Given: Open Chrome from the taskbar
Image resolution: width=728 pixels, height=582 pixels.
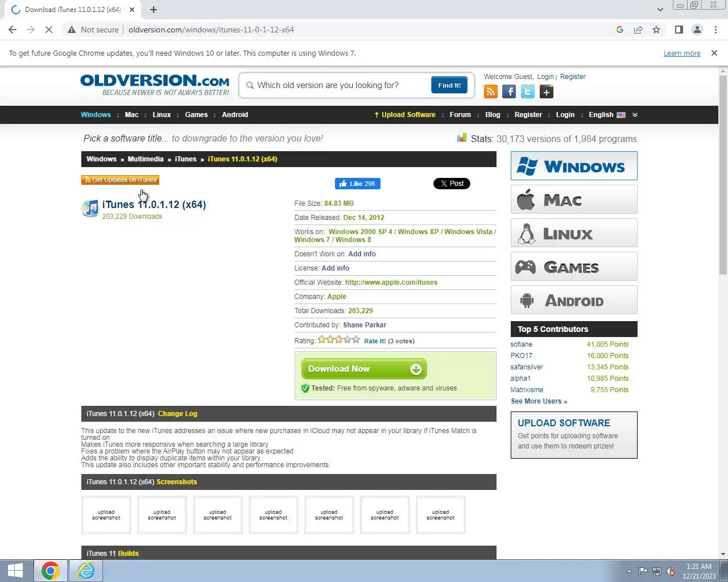Looking at the screenshot, I should 51,571.
